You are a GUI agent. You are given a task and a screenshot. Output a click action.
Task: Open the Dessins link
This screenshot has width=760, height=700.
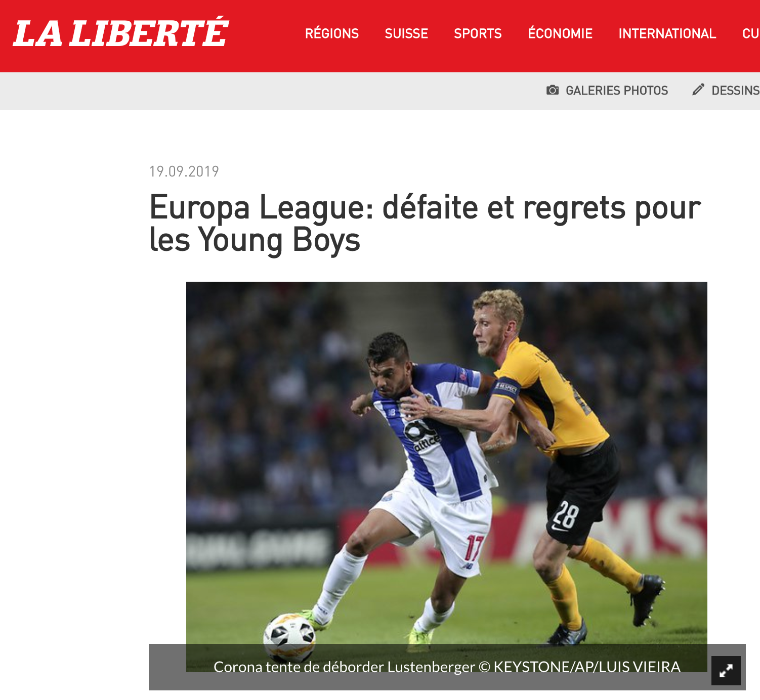click(736, 91)
